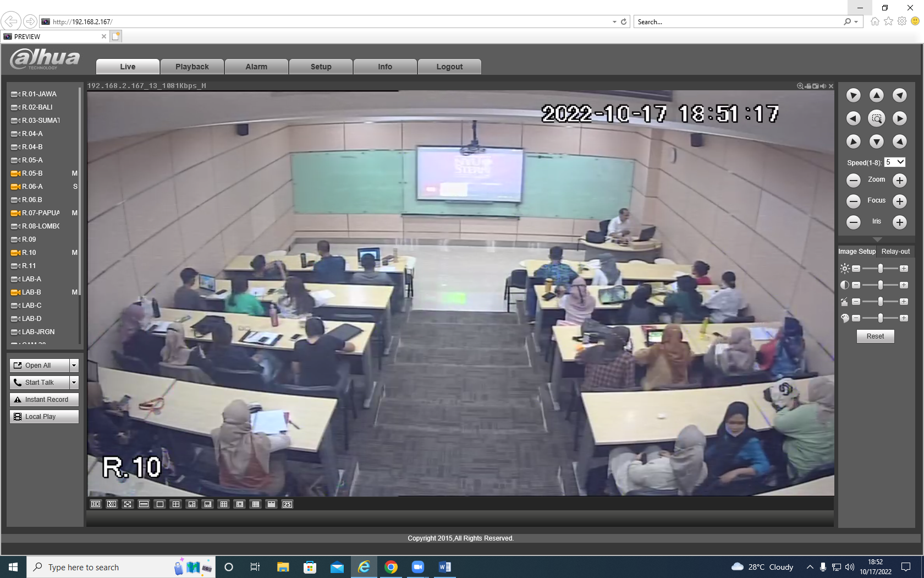
Task: Activate the PTZ 3D positioning center button
Action: coord(876,118)
